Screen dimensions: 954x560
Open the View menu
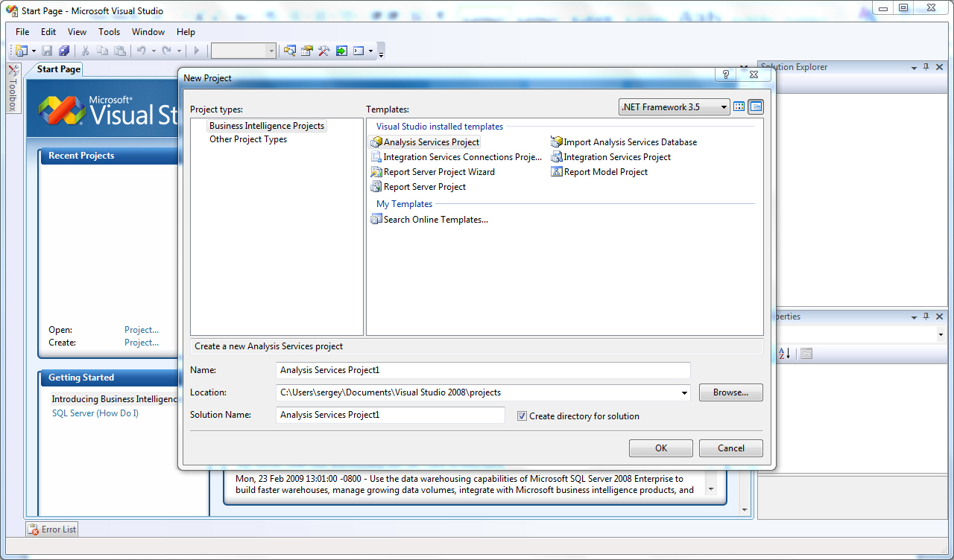coord(78,32)
